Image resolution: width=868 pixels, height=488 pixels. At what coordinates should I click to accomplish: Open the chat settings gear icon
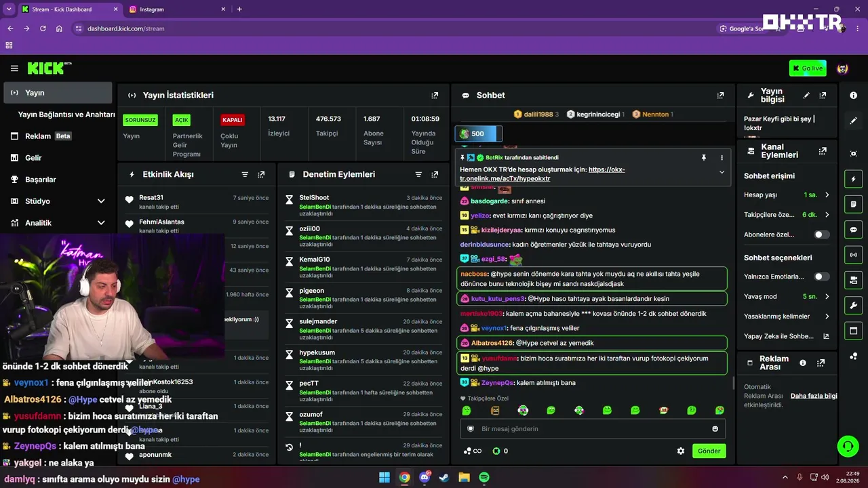(681, 451)
